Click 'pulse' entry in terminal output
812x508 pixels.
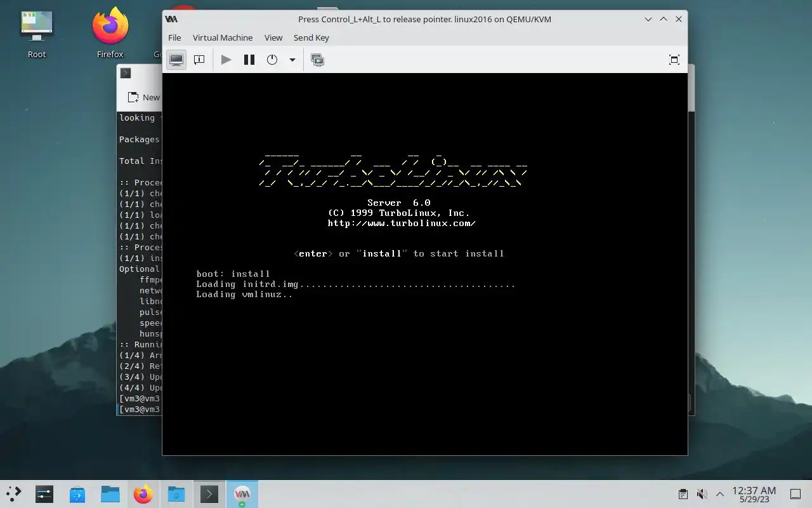click(151, 312)
